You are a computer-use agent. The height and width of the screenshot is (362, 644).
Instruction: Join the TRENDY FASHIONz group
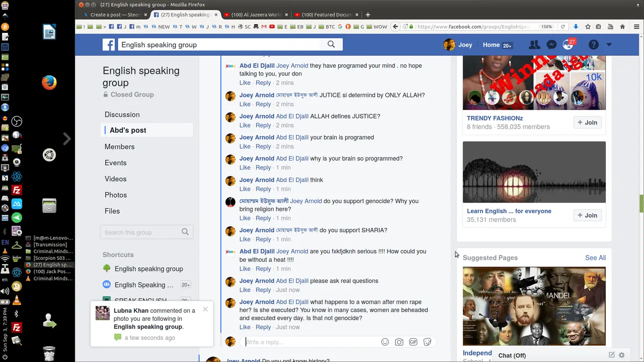[587, 122]
